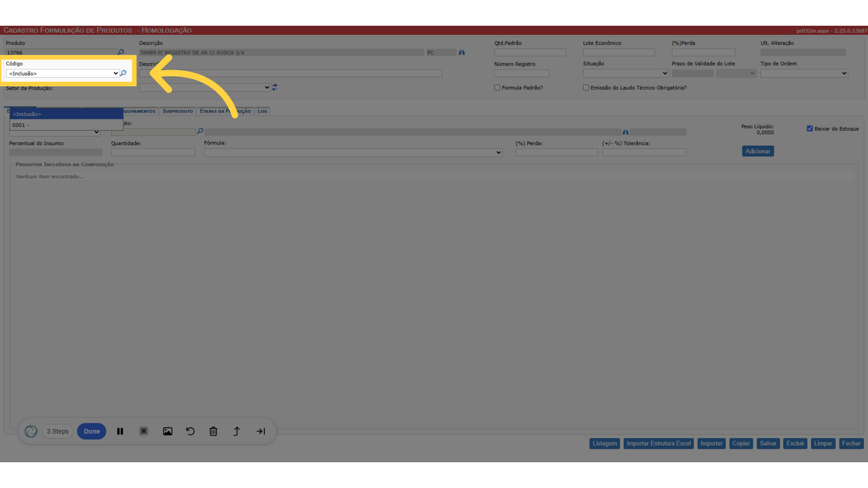Open the Setor da Produção dropdown

205,87
